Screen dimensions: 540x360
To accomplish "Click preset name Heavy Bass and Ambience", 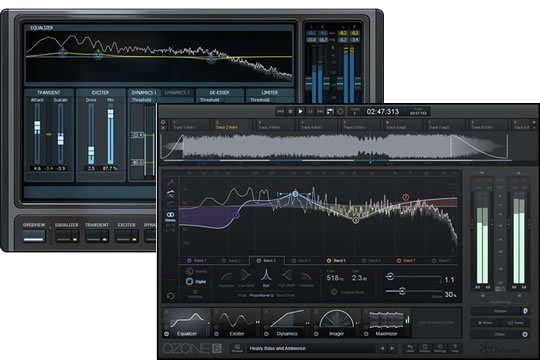I will pyautogui.click(x=278, y=348).
